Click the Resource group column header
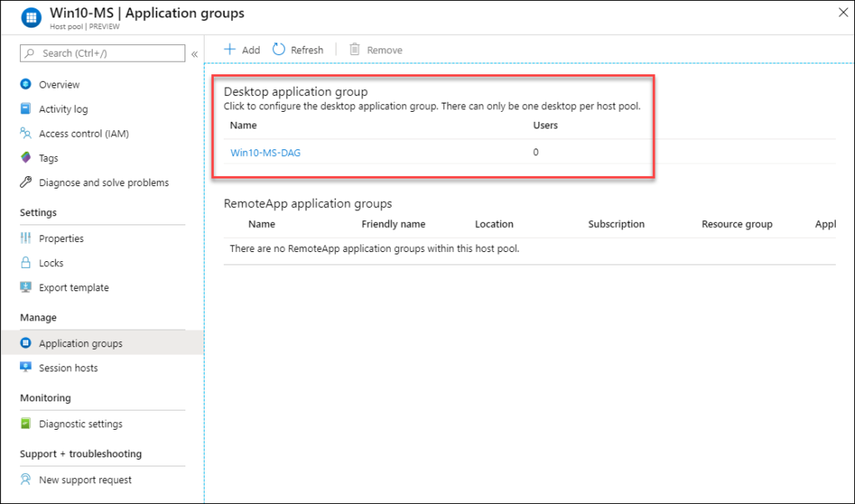The height and width of the screenshot is (504, 855). [736, 224]
